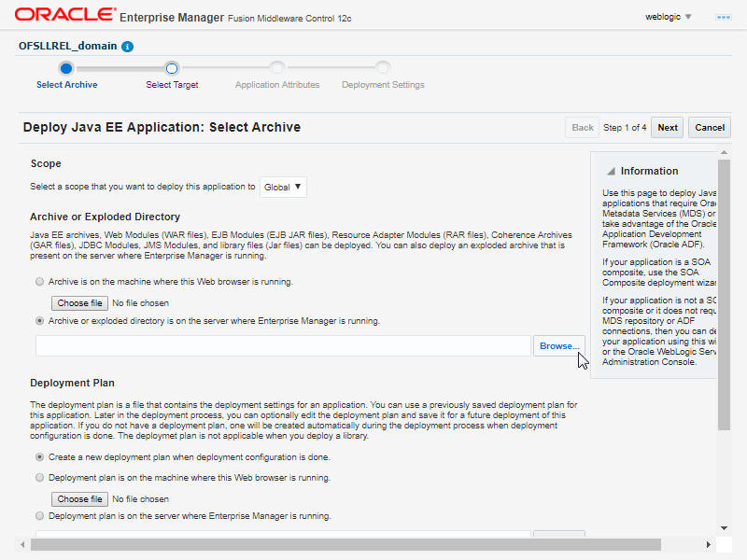
Task: Click the Step 1 of 4 text
Action: point(625,128)
